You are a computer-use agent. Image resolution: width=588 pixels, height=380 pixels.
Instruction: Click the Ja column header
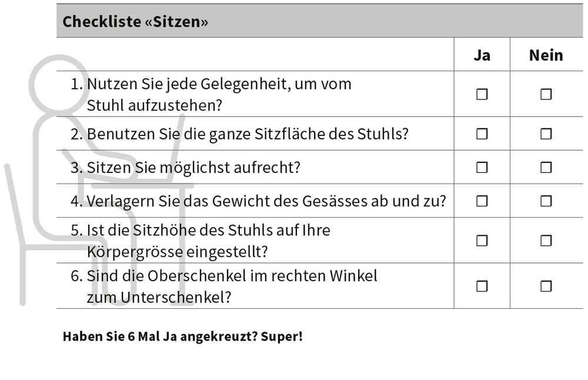[482, 55]
